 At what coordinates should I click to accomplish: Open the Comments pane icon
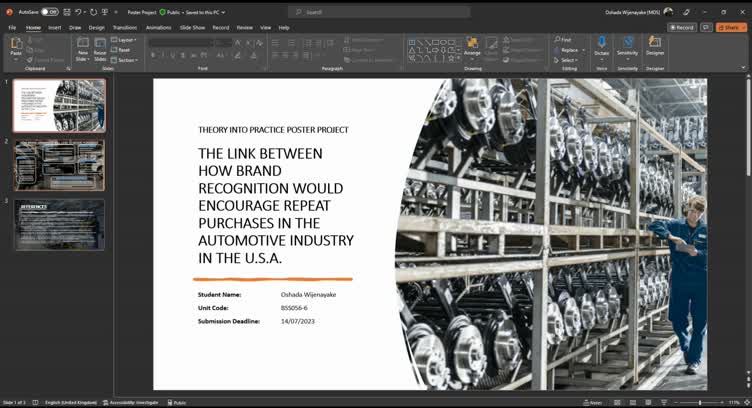[706, 27]
